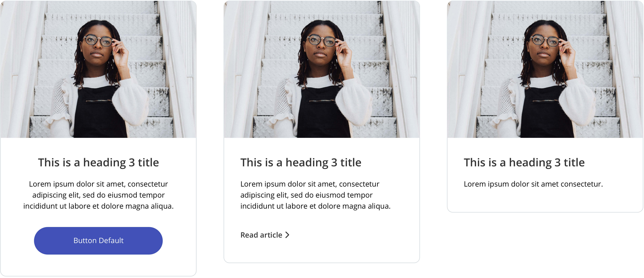Screen dimensions: 644x278
Task: Click the text 'Lorem ipsum dolor sit amet consectetur.'
Action: pyautogui.click(x=533, y=184)
